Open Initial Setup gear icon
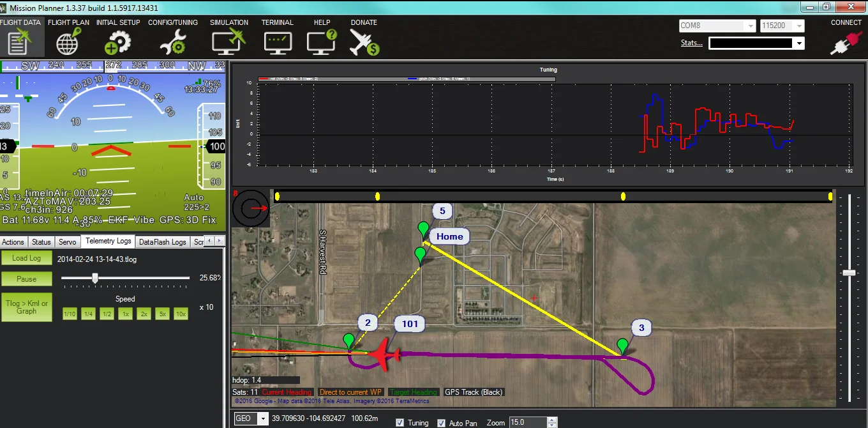Viewport: 868px width, 428px height. pos(118,42)
